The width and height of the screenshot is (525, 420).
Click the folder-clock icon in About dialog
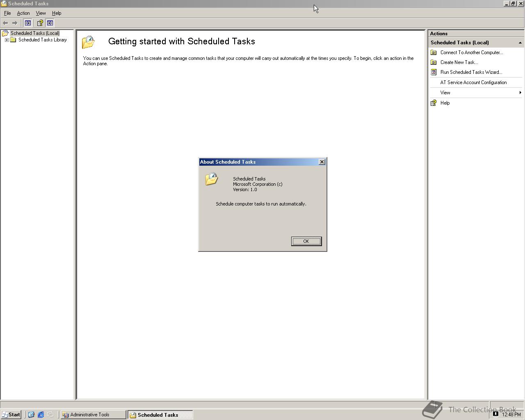(212, 179)
